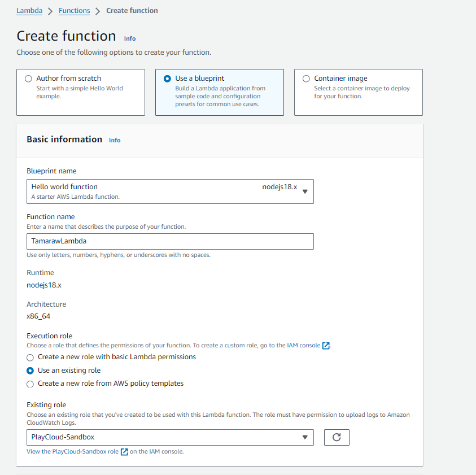The image size is (476, 475).
Task: Click the first breadcrumb chevron separator
Action: (50, 11)
